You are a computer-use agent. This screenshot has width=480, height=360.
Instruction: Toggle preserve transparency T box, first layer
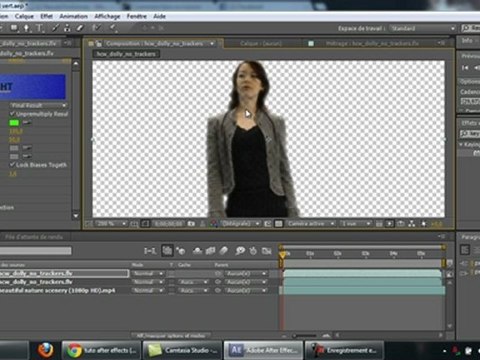pyautogui.click(x=171, y=274)
